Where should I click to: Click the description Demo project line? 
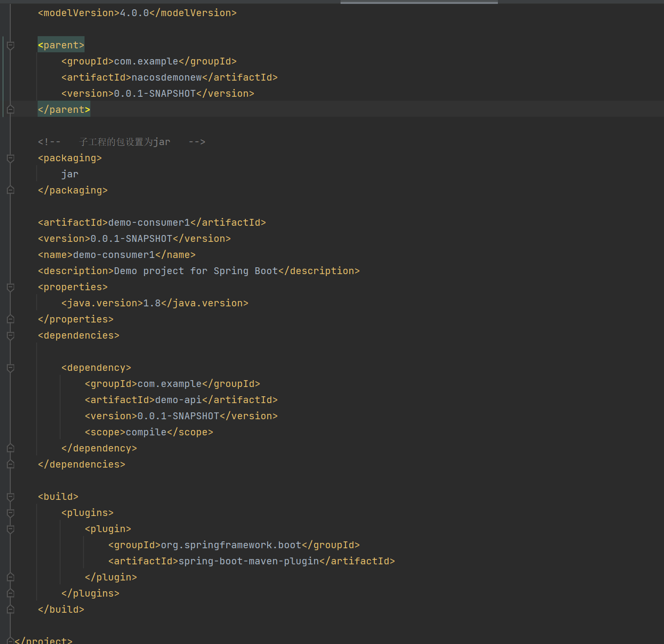(199, 271)
